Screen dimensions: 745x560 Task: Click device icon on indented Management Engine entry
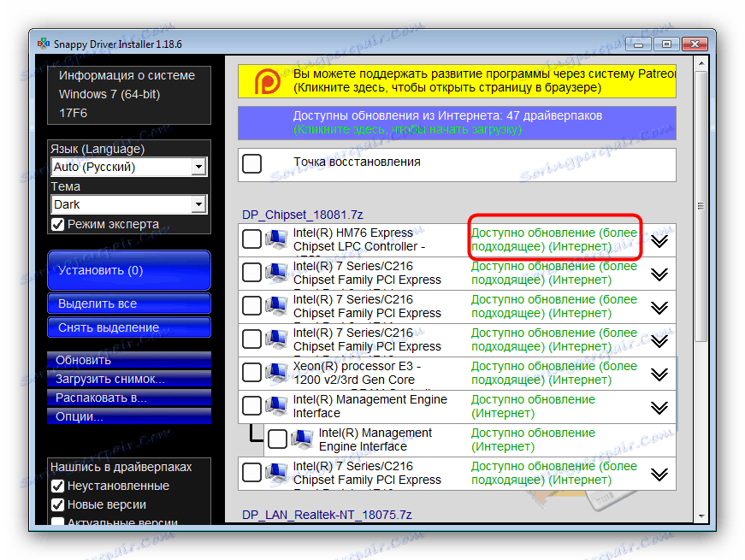(300, 439)
